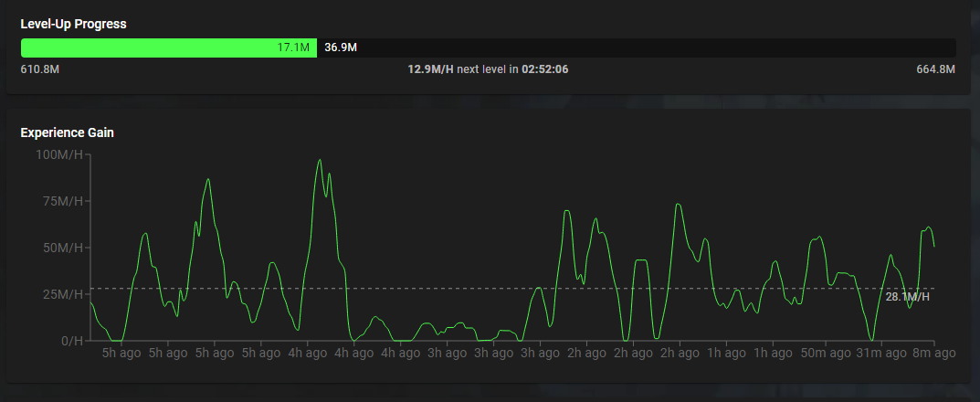Click the Experience Gain heading
This screenshot has width=980, height=402.
[x=67, y=132]
